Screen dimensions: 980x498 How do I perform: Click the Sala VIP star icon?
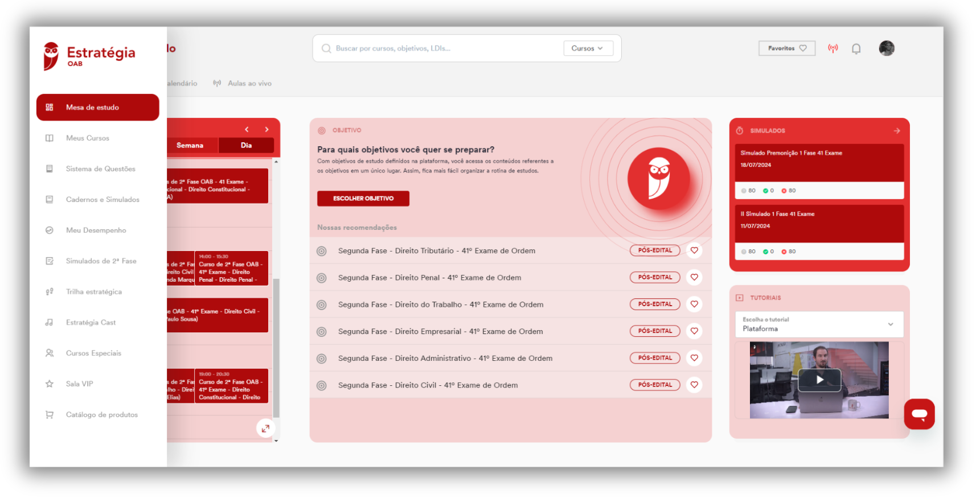click(x=50, y=384)
